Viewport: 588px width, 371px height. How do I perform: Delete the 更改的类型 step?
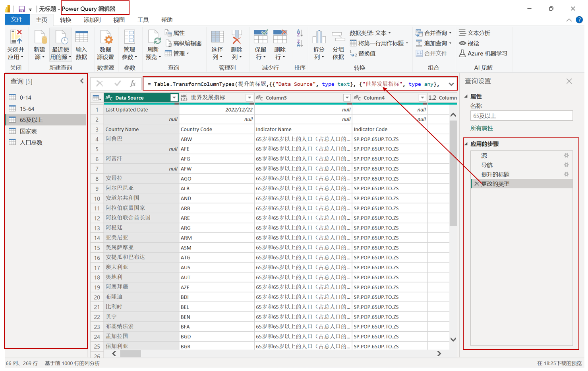(476, 184)
